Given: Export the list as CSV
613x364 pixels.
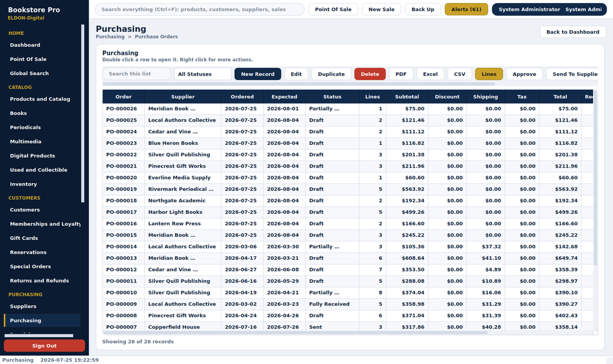Looking at the screenshot, I should point(459,74).
